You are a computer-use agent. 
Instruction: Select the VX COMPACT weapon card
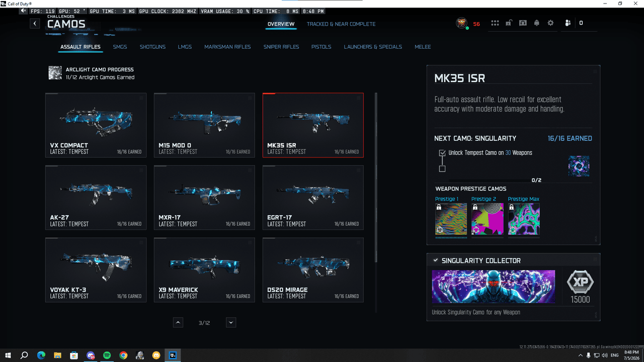(96, 125)
